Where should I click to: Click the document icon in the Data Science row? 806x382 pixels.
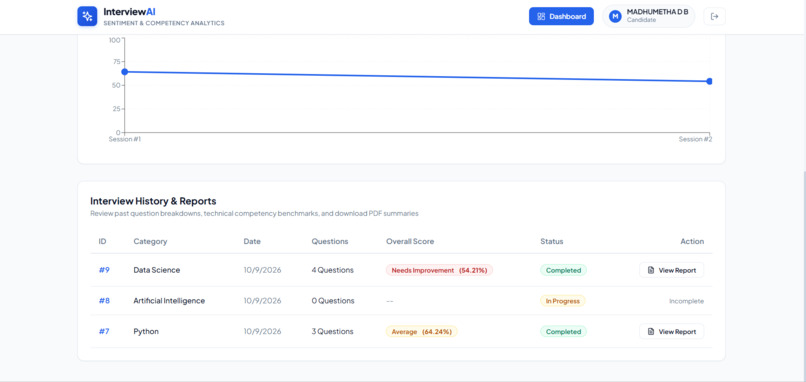(x=651, y=270)
